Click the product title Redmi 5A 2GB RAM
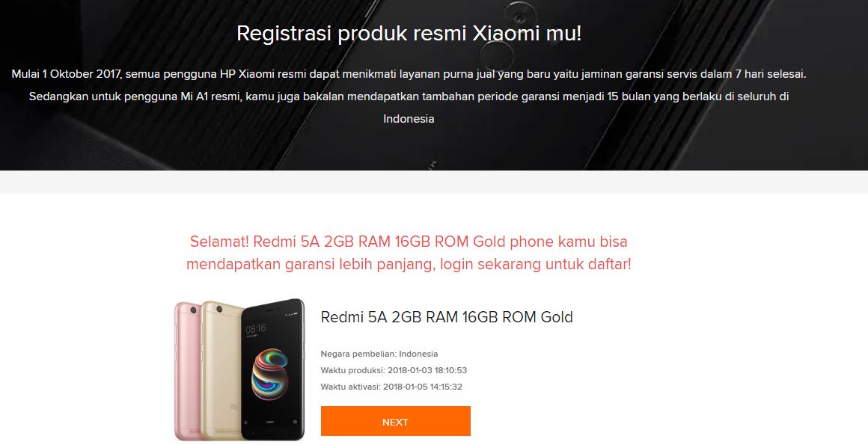The image size is (868, 445). coord(447,317)
